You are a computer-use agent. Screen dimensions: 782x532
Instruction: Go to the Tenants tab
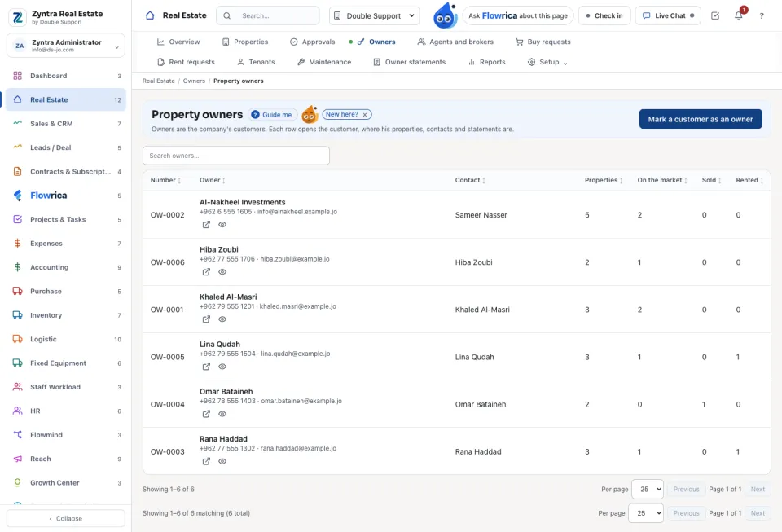click(x=256, y=62)
